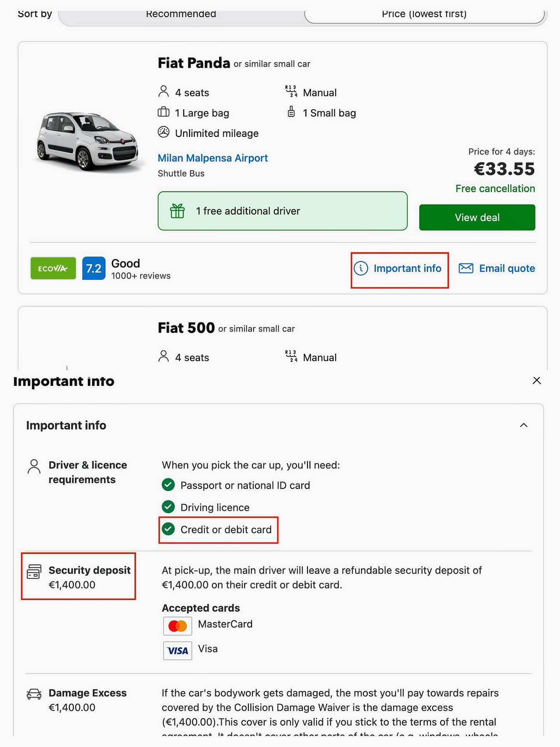Open the Milan Malpensa Airport link
Image resolution: width=560 pixels, height=747 pixels.
(x=213, y=158)
